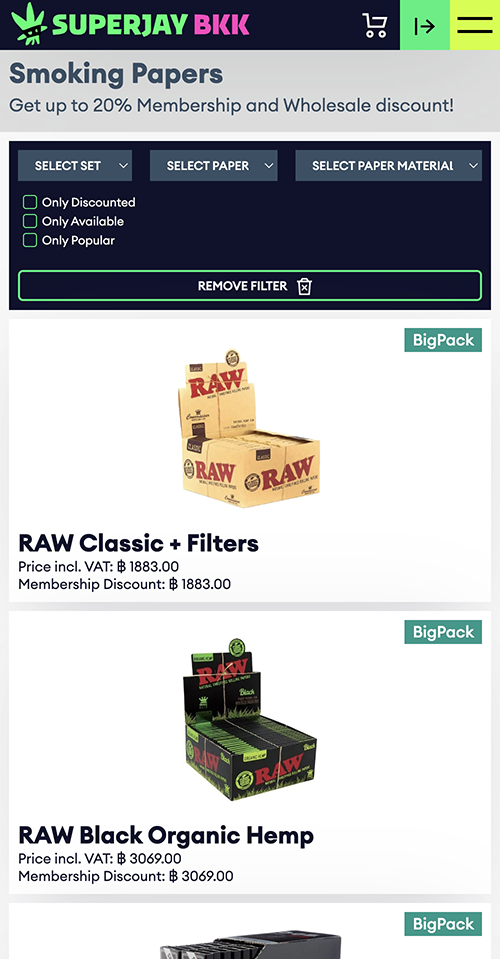500x959 pixels.
Task: Tick the Only Available checkbox
Action: coord(30,221)
